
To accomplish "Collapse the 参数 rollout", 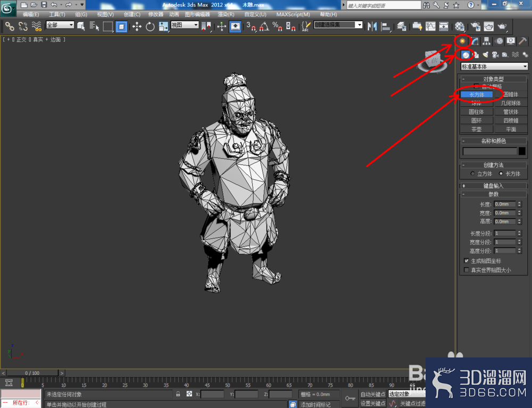I will coord(493,194).
